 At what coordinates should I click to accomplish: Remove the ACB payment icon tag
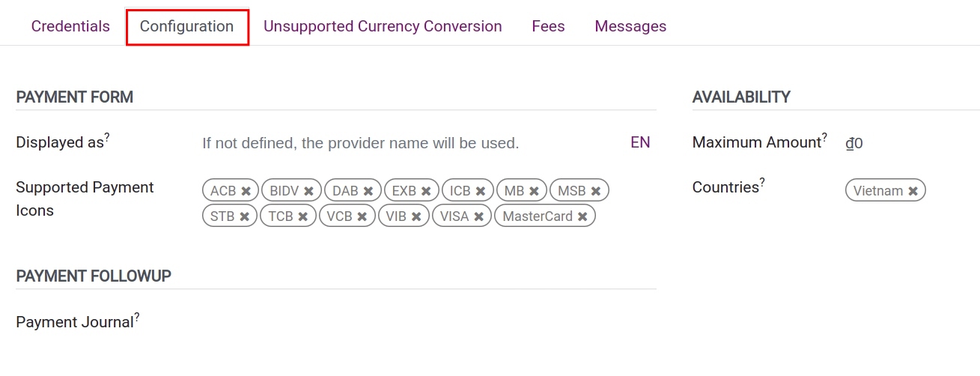(x=246, y=191)
